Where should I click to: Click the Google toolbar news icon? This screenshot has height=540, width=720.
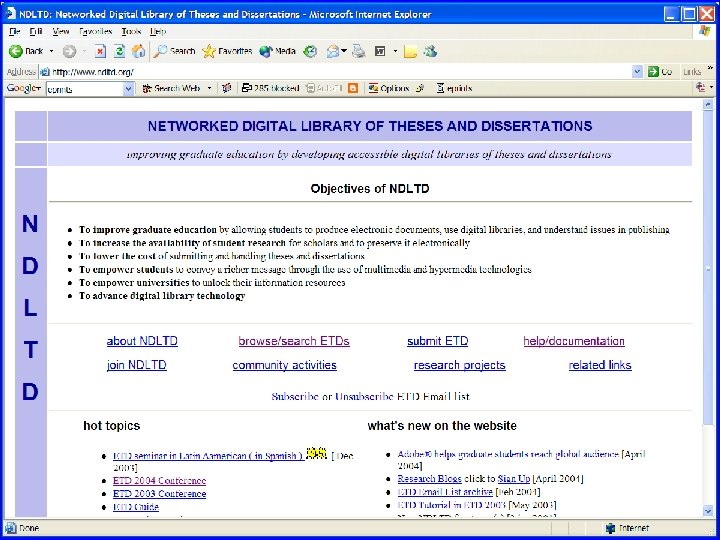(x=226, y=88)
